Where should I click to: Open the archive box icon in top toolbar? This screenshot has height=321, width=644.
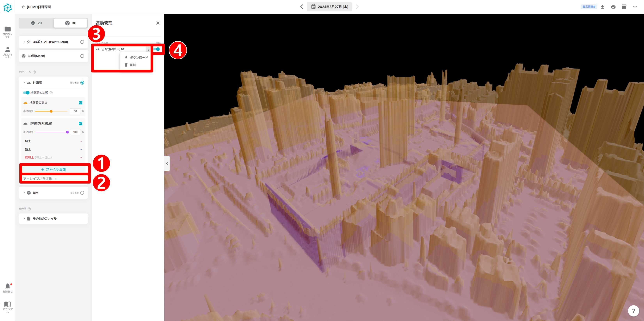(x=624, y=7)
